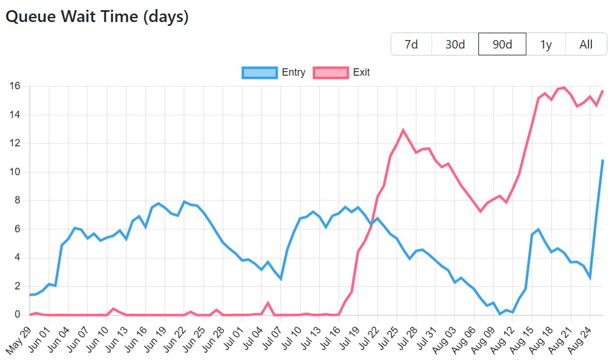Select the 7d time range
This screenshot has width=615, height=364.
coord(412,44)
